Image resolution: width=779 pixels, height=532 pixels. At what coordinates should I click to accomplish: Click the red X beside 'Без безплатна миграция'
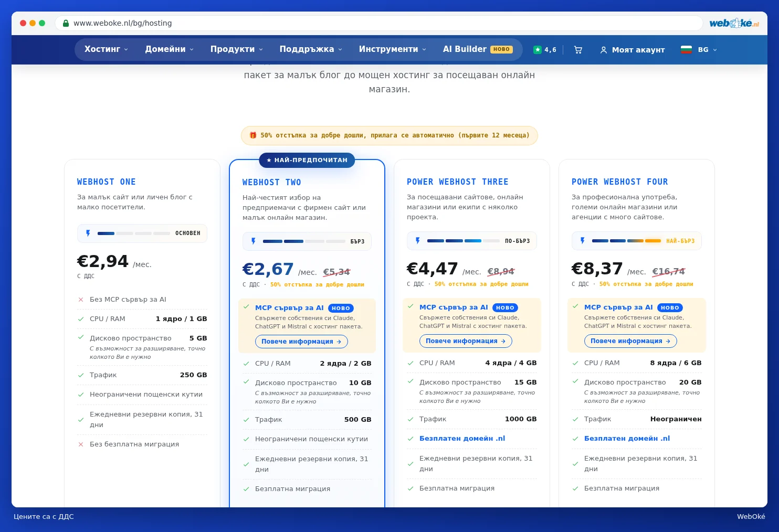(x=81, y=444)
